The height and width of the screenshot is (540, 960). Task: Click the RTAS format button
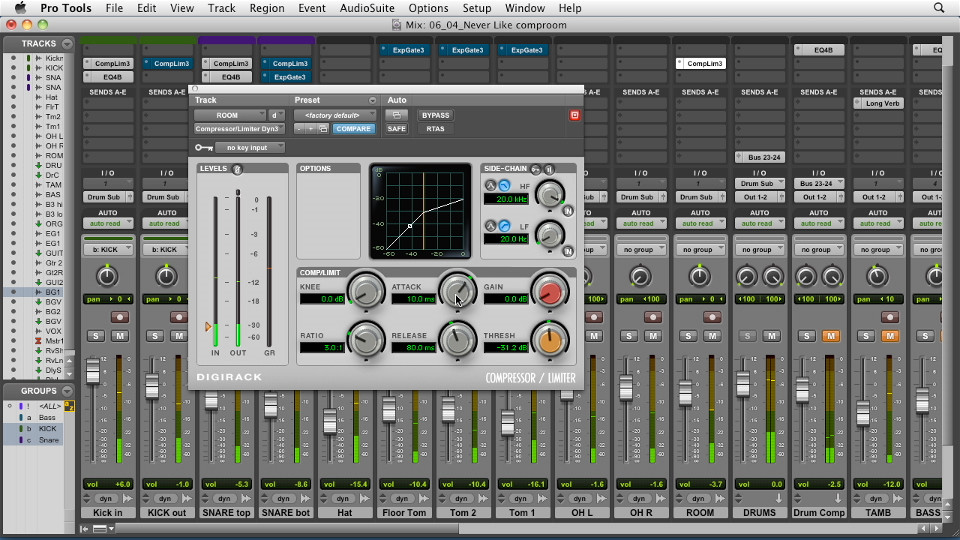(435, 129)
